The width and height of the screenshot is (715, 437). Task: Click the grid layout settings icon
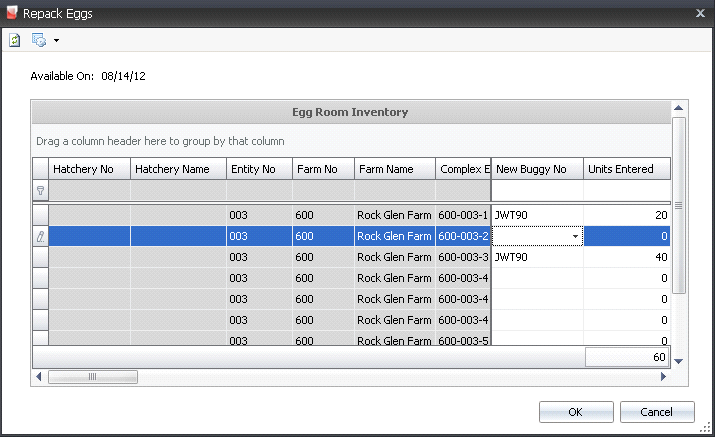39,40
